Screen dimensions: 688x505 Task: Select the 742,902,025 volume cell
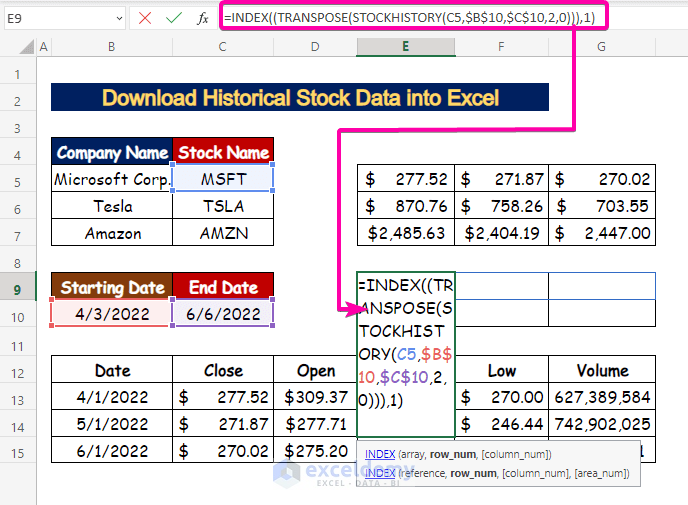click(x=602, y=423)
